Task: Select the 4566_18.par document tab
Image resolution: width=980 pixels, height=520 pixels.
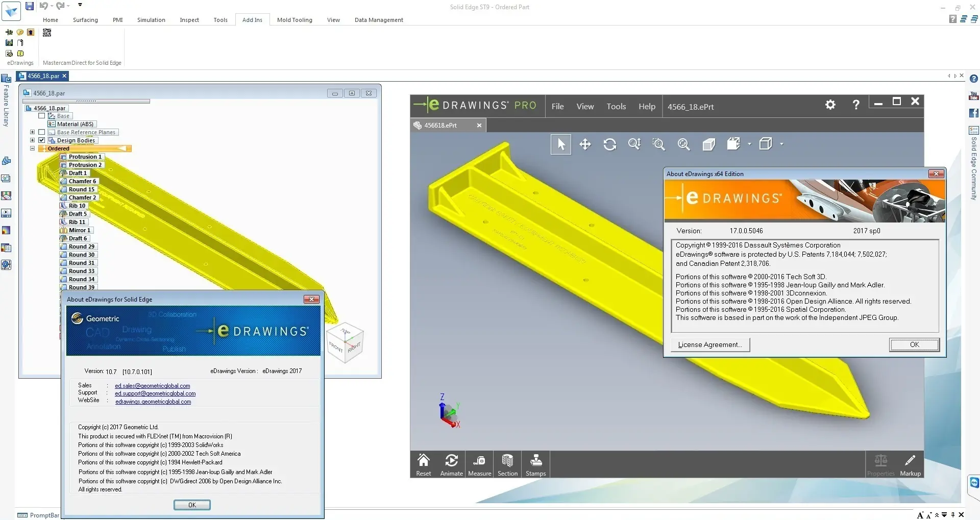Action: (43, 76)
